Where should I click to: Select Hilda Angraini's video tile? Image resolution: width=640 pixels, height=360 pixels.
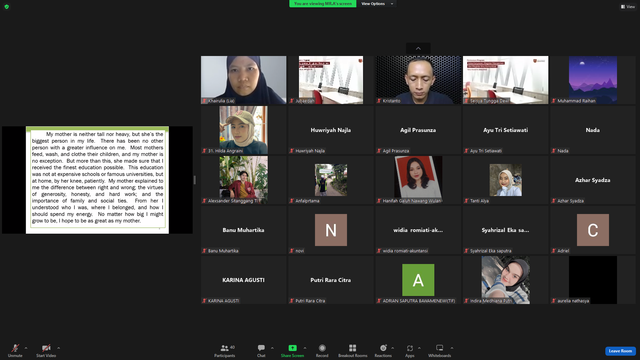coord(244,130)
